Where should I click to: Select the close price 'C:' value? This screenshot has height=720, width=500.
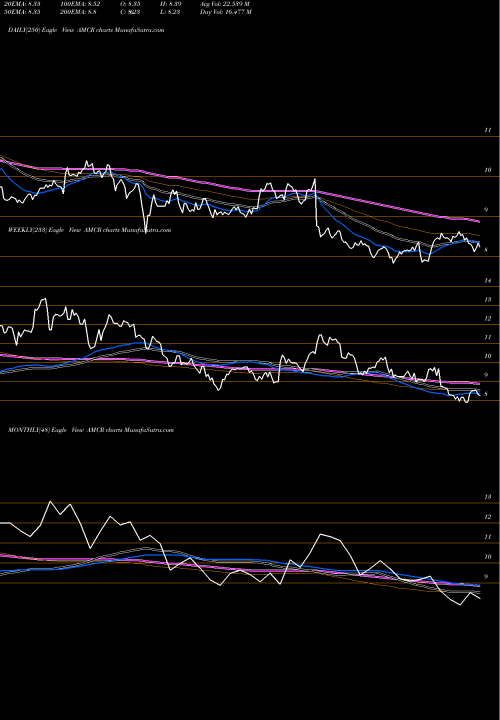click(130, 12)
